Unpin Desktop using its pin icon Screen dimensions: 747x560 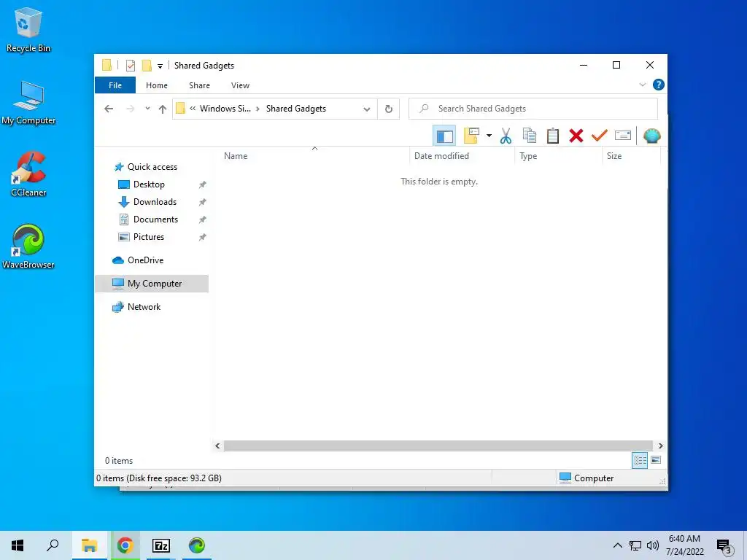(203, 184)
